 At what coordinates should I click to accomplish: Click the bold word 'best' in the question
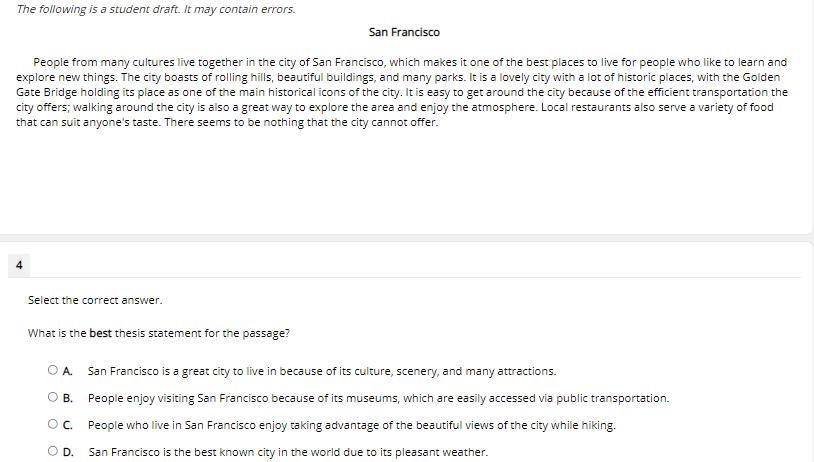pyautogui.click(x=100, y=333)
